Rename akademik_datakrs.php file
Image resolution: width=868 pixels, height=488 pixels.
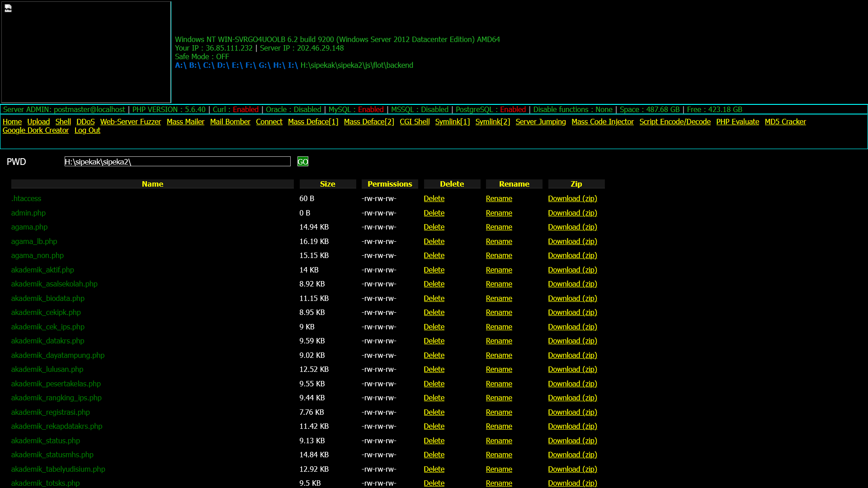click(499, 341)
